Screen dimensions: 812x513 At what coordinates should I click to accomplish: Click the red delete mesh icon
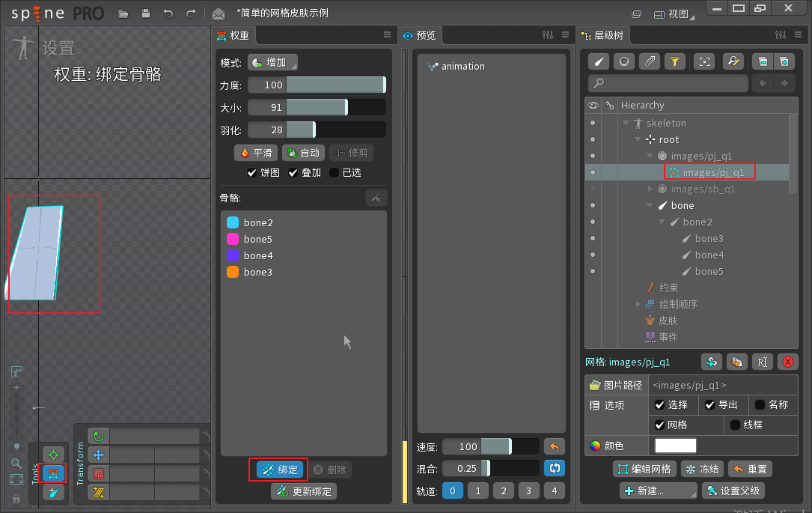787,362
